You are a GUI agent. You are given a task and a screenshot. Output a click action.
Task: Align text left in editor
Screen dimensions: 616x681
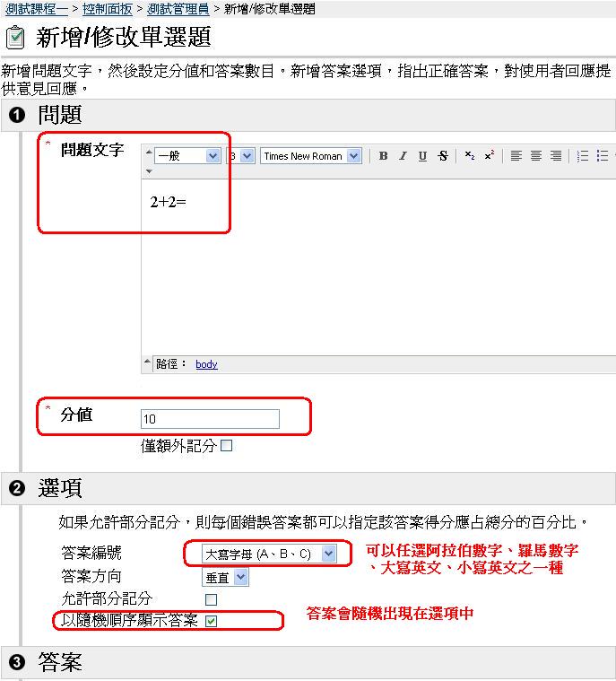516,156
